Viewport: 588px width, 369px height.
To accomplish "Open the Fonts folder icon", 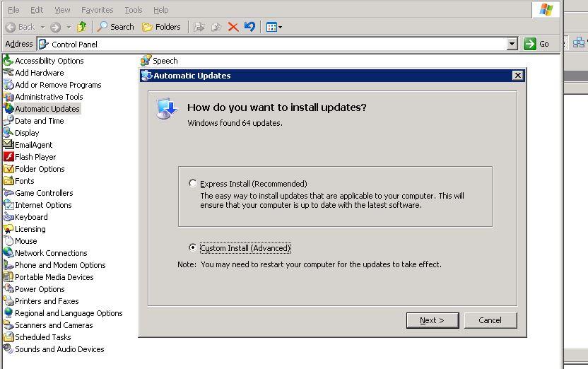I will tap(8, 181).
